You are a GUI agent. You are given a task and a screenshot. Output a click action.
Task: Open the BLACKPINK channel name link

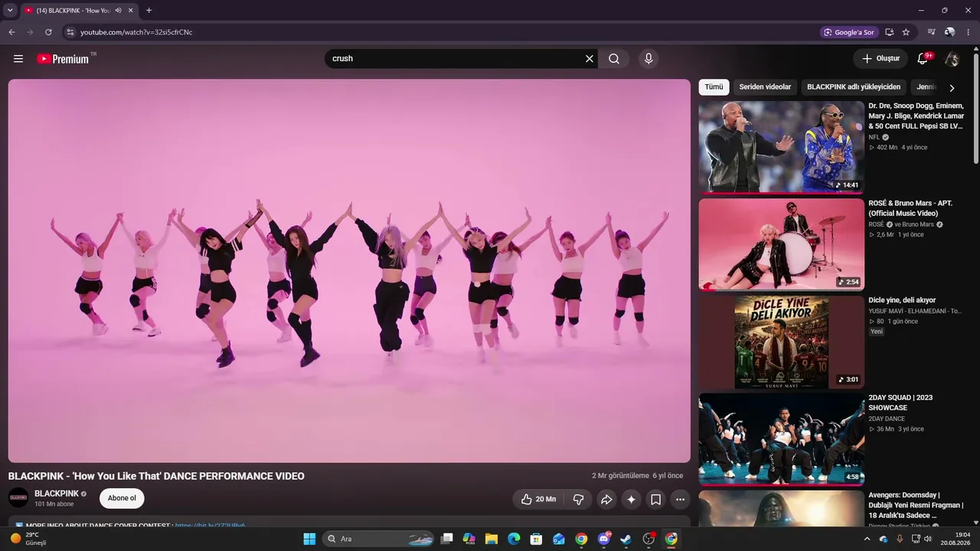tap(57, 494)
